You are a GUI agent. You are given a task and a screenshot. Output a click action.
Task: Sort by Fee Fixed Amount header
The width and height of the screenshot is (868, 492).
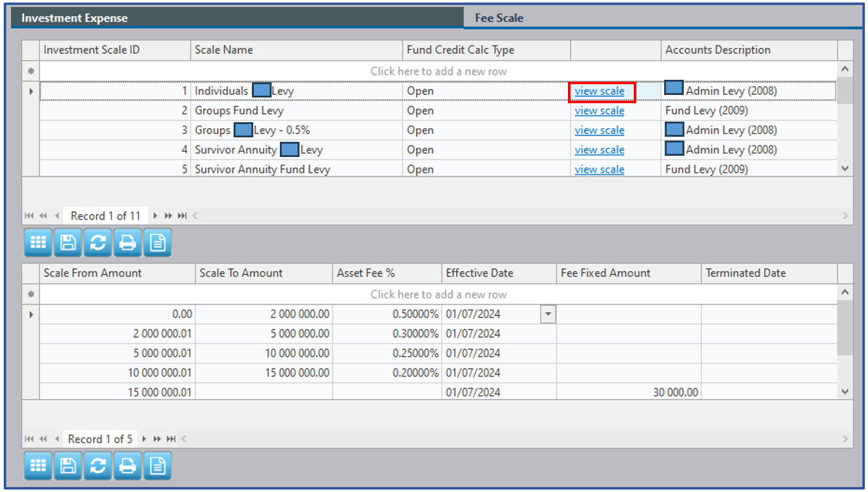[x=629, y=273]
